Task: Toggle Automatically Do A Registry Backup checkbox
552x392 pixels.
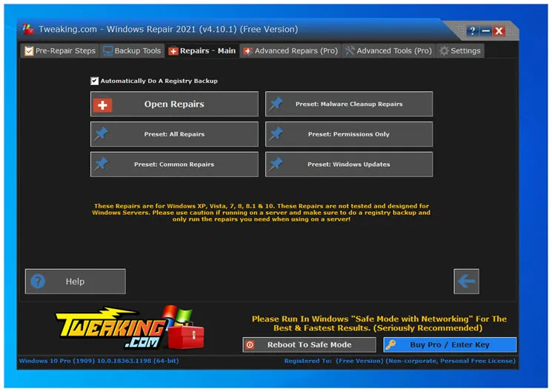Action: (94, 81)
